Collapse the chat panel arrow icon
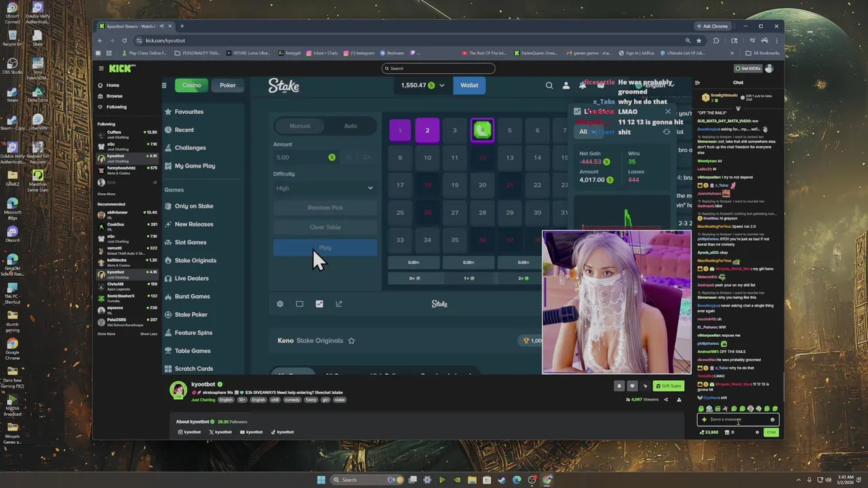This screenshot has width=868, height=488. coord(697,83)
